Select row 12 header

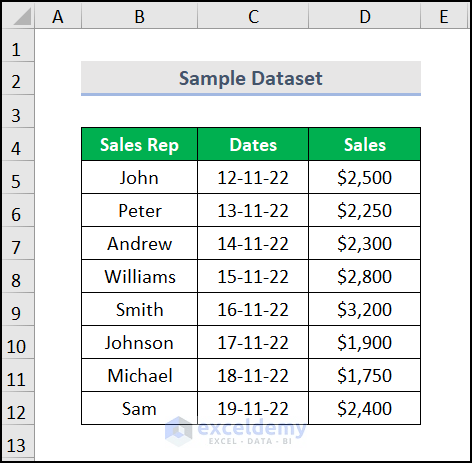(x=18, y=408)
